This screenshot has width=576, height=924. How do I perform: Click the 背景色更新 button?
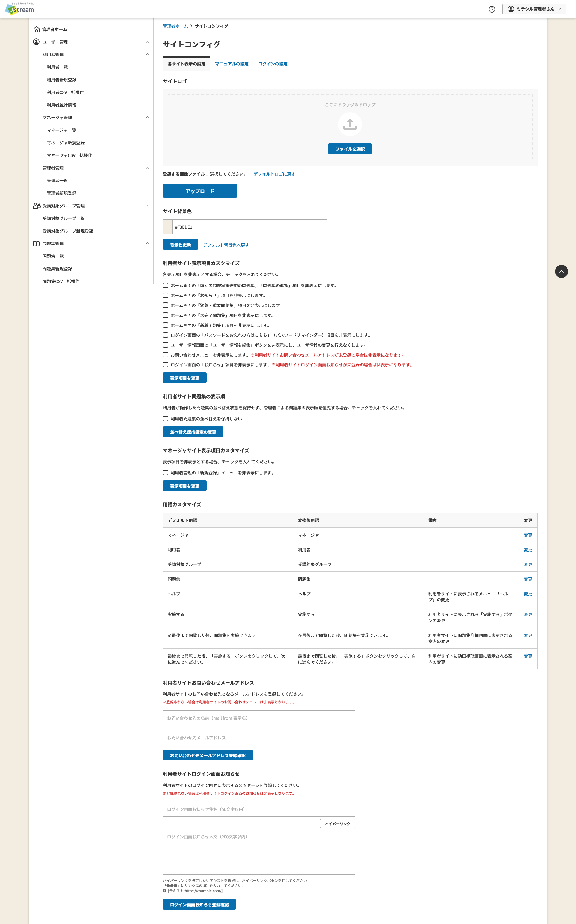point(181,245)
